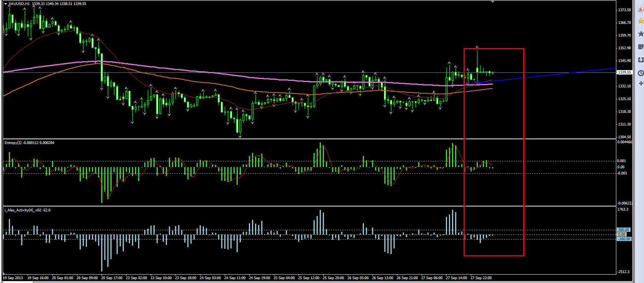This screenshot has width=644, height=283.
Task: Click the 0.00 activity level label
Action: [622, 234]
